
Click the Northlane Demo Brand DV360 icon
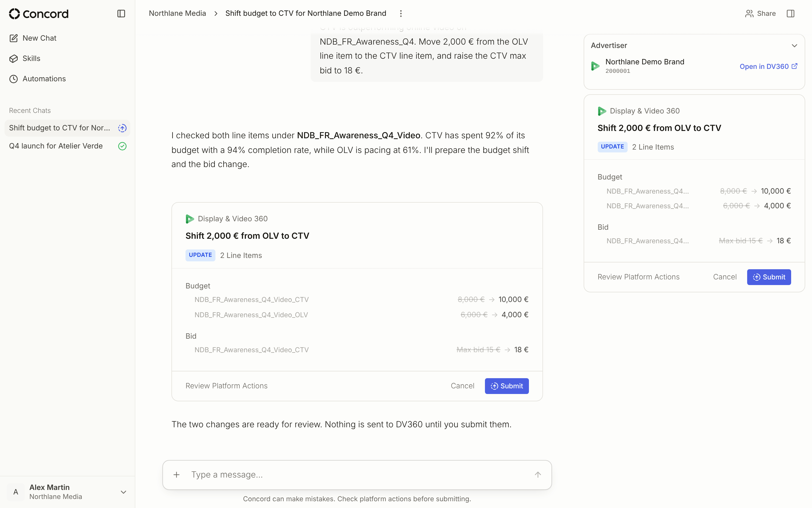[x=595, y=66]
